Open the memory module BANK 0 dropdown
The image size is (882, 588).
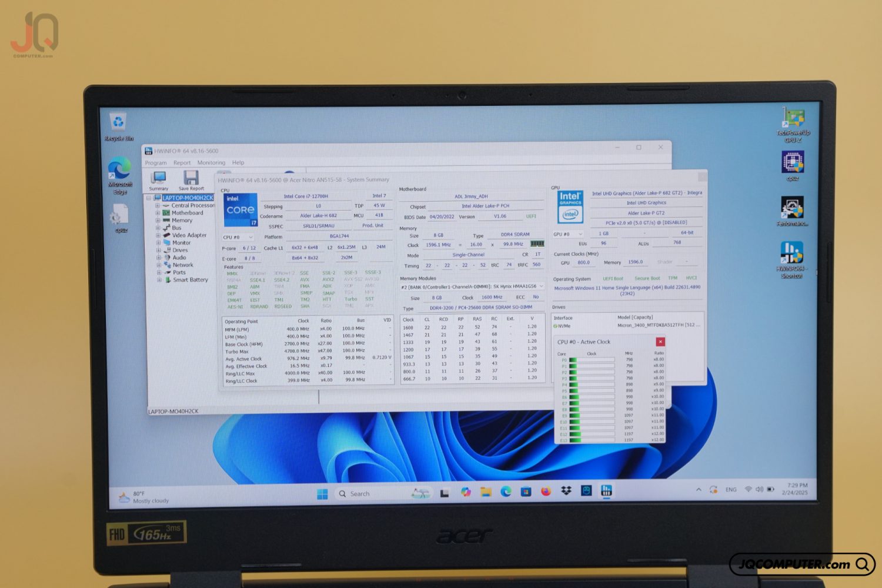[472, 287]
